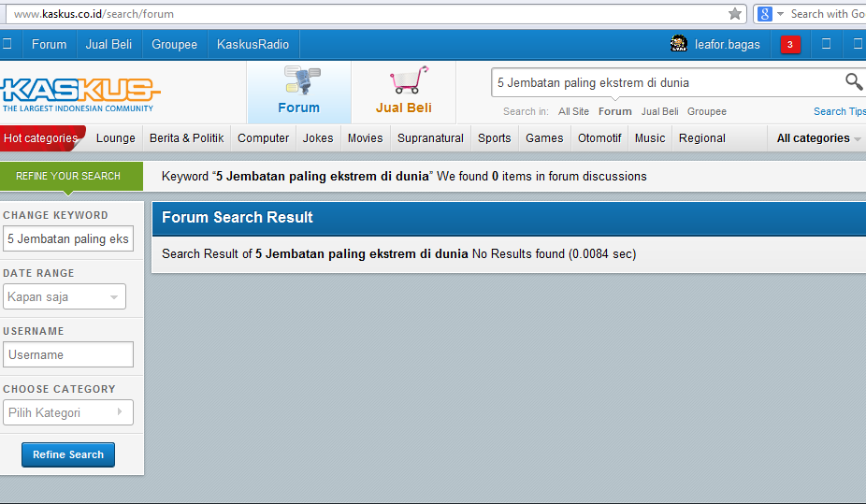The height and width of the screenshot is (504, 866).
Task: Click the magnifying glass search icon
Action: pyautogui.click(x=854, y=81)
